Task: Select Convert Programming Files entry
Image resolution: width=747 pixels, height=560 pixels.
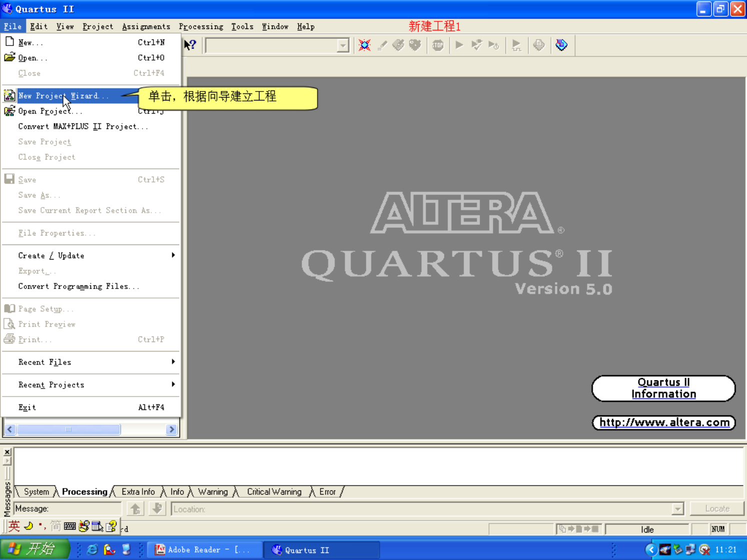Action: (90, 286)
